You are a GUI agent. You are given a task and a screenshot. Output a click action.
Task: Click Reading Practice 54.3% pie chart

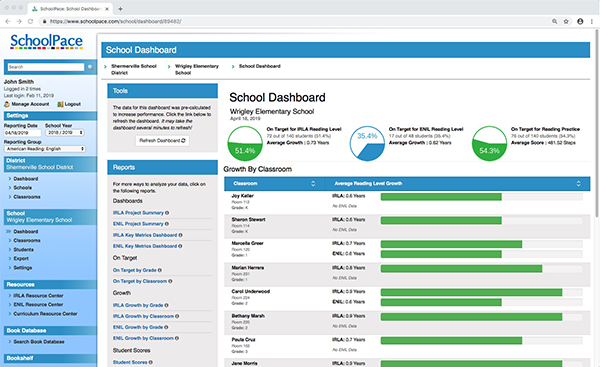click(x=489, y=144)
